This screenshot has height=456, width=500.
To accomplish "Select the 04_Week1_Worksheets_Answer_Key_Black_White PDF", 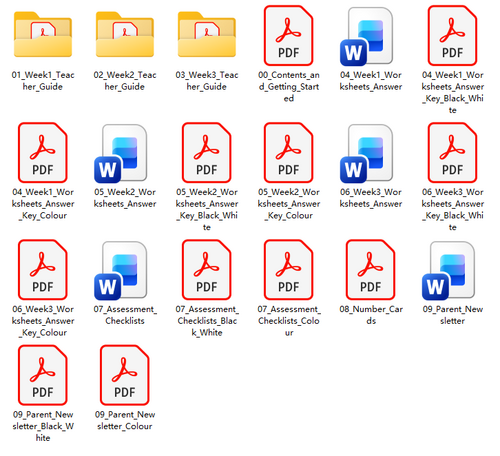I will pos(452,35).
